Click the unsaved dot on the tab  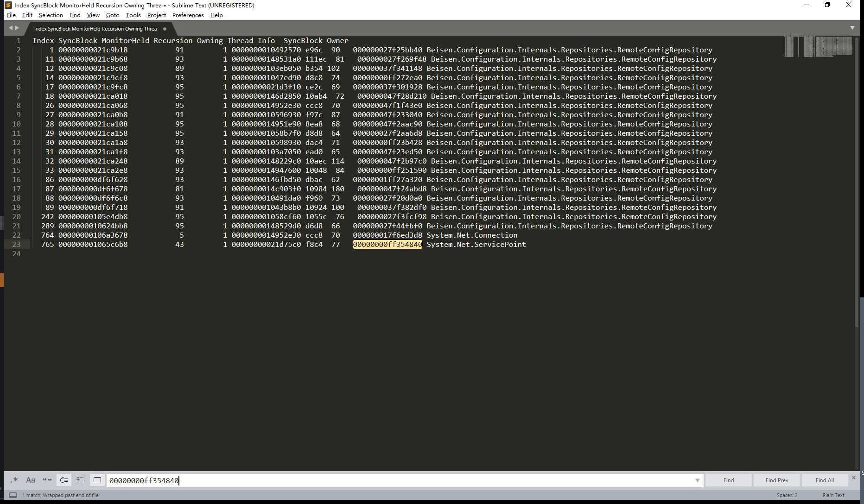coord(165,29)
